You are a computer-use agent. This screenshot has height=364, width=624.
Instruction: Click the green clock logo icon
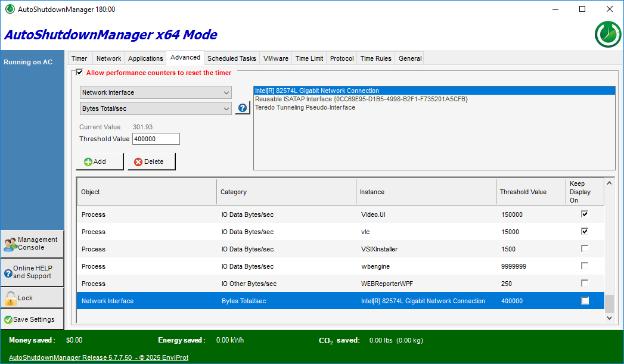(x=607, y=34)
